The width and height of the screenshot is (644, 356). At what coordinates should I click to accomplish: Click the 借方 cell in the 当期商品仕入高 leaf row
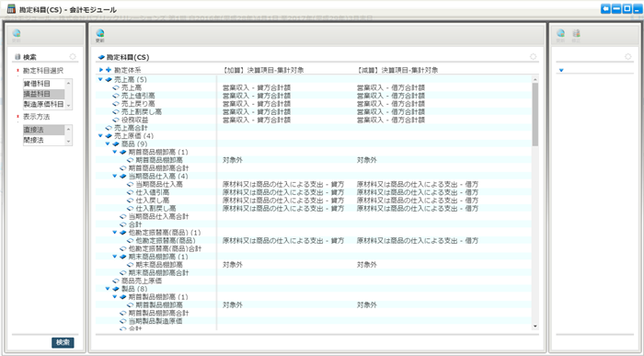(418, 184)
